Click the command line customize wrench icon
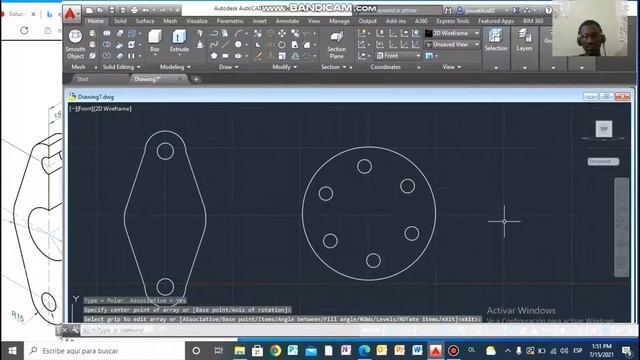This screenshot has height=360, width=640. (x=75, y=330)
